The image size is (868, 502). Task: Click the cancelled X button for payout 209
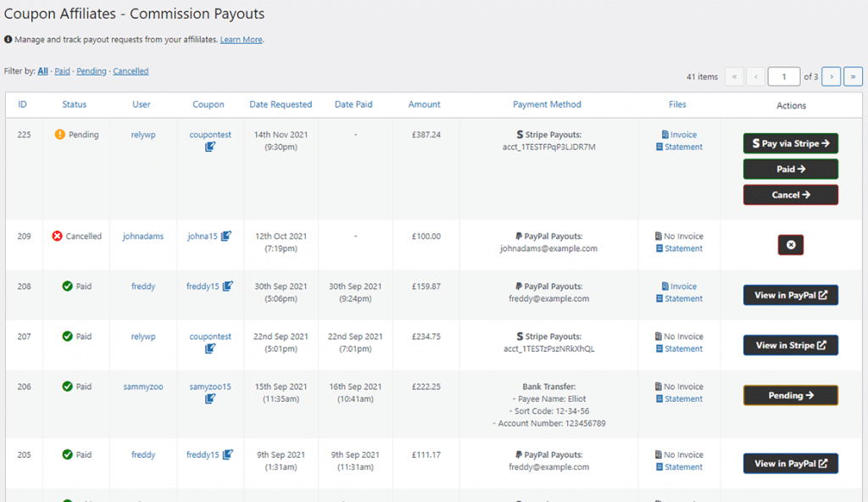pos(791,245)
